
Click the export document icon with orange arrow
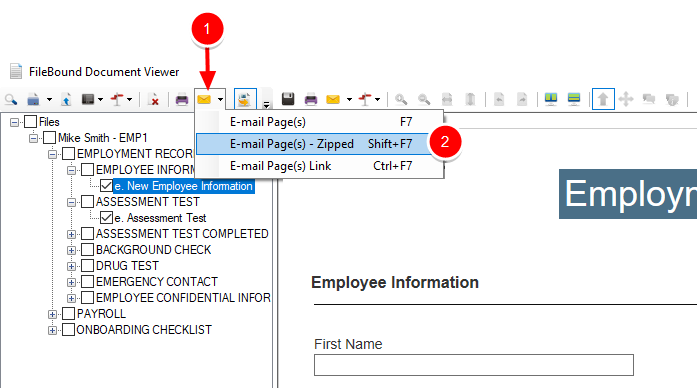245,99
